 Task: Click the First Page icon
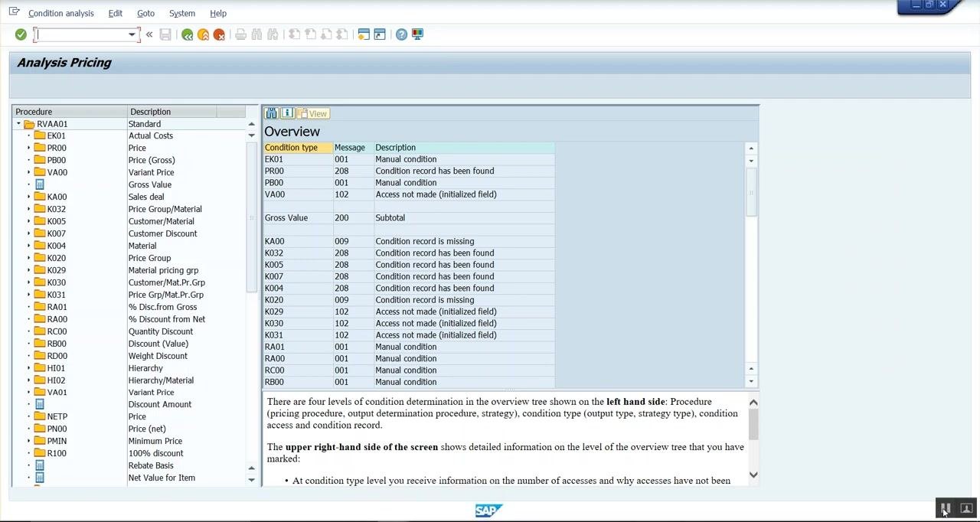tap(294, 34)
